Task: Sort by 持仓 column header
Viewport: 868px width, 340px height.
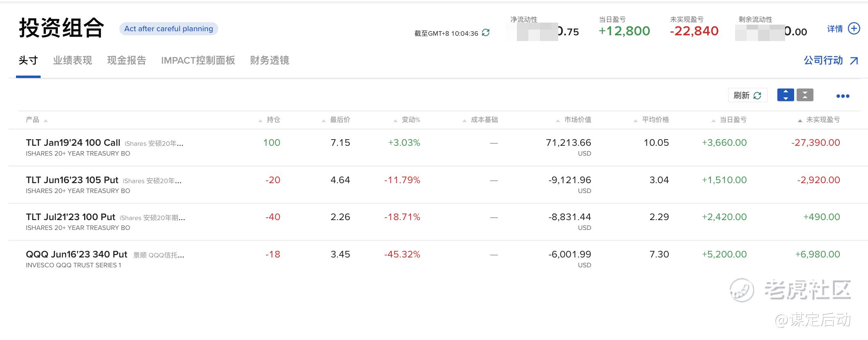Action: tap(273, 120)
